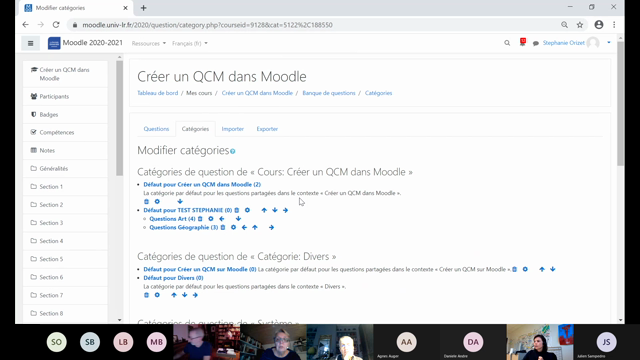Outdent 'Questions Art' with left arrow

pyautogui.click(x=222, y=219)
